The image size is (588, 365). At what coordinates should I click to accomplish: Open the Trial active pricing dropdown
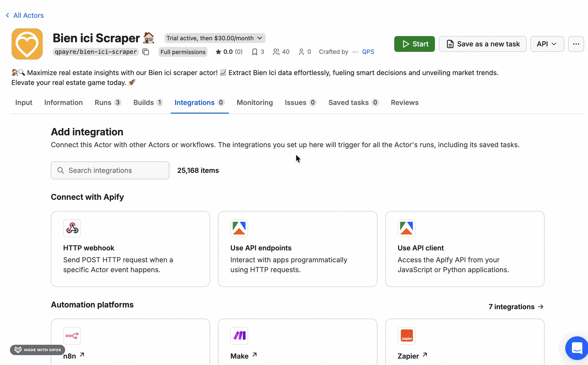click(x=214, y=38)
